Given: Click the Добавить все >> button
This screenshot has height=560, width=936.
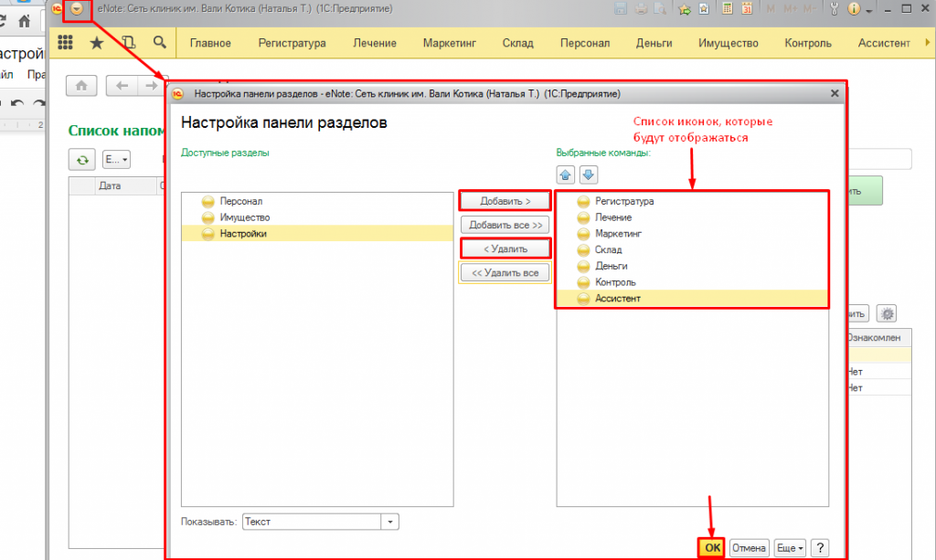Looking at the screenshot, I should (x=505, y=225).
